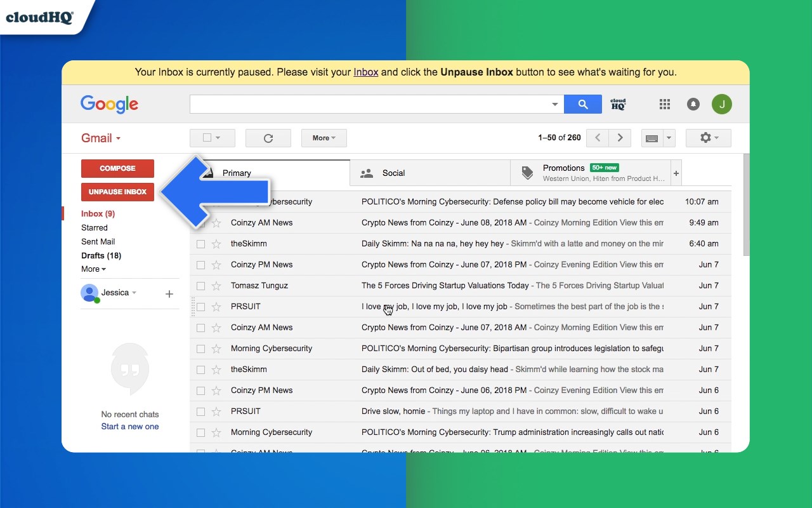
Task: Select the Coinzy AM News 9:49 am checkbox
Action: pyautogui.click(x=200, y=223)
